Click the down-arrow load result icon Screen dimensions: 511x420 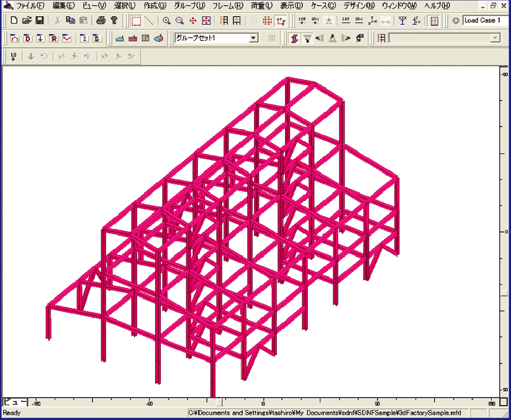(x=40, y=38)
